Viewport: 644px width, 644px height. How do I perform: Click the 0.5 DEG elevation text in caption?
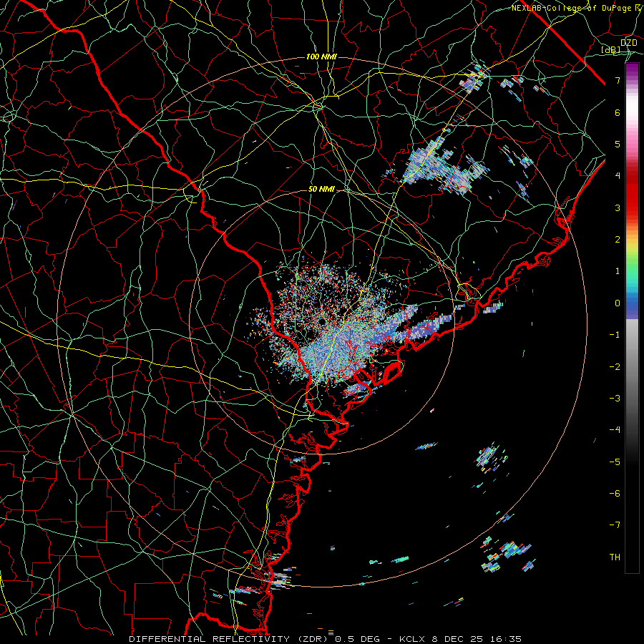357,639
